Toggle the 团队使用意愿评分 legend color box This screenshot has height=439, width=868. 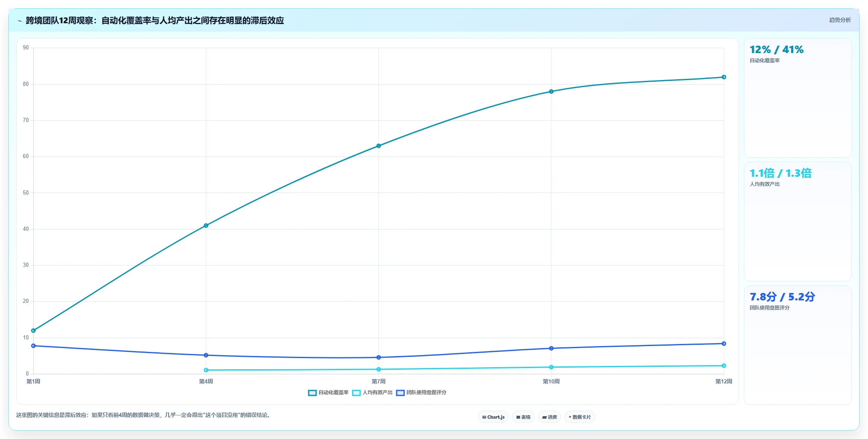click(x=400, y=393)
